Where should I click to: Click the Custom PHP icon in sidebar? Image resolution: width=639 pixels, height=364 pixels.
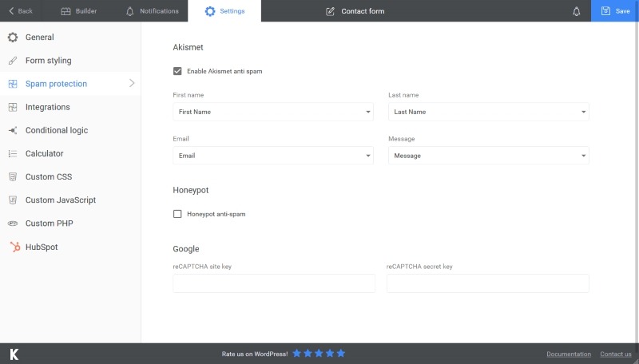tap(13, 224)
